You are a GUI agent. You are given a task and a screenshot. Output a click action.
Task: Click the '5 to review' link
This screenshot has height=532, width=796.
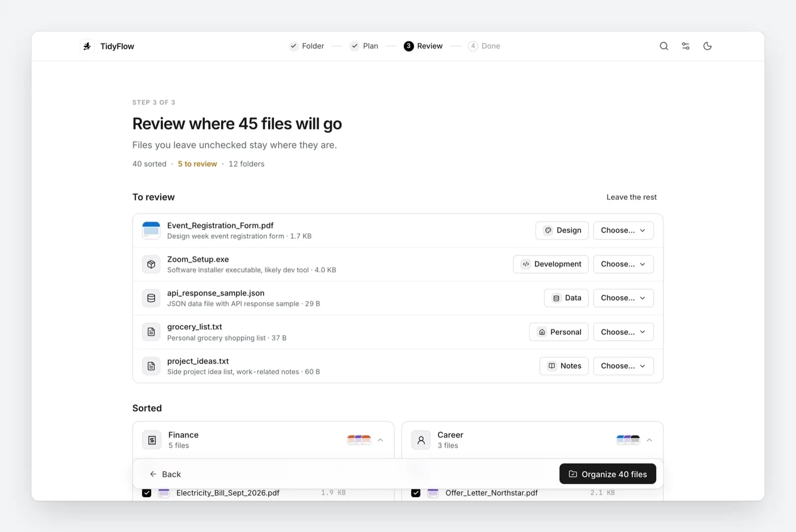[x=198, y=164]
